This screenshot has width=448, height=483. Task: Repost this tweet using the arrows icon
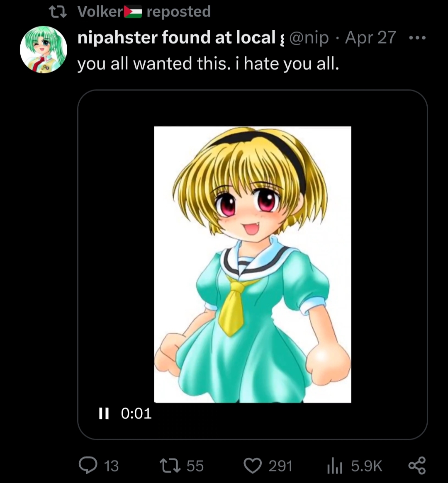pos(171,466)
